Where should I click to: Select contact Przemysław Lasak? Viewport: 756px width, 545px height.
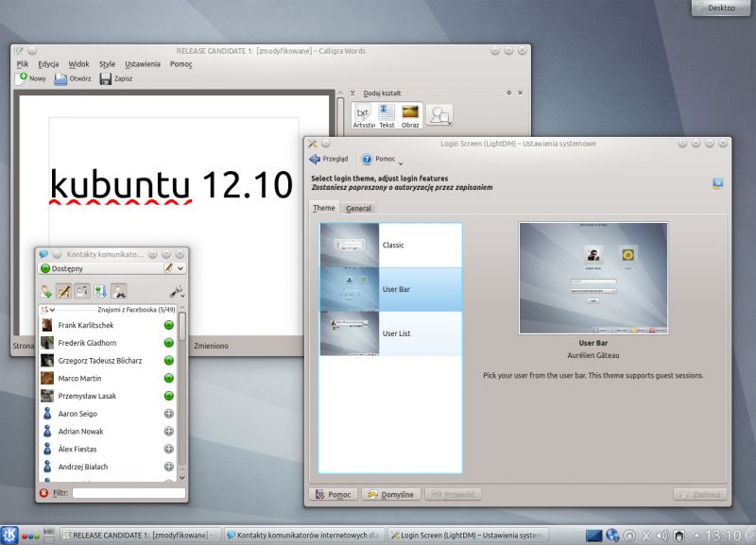point(107,396)
